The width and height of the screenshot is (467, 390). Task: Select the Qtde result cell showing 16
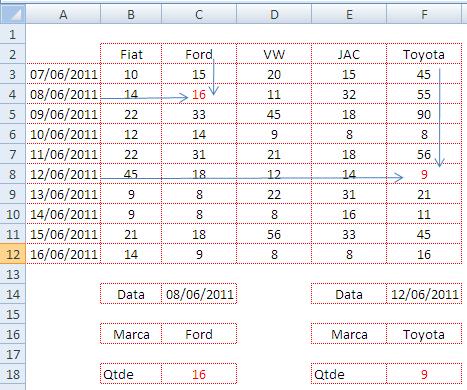pyautogui.click(x=199, y=374)
